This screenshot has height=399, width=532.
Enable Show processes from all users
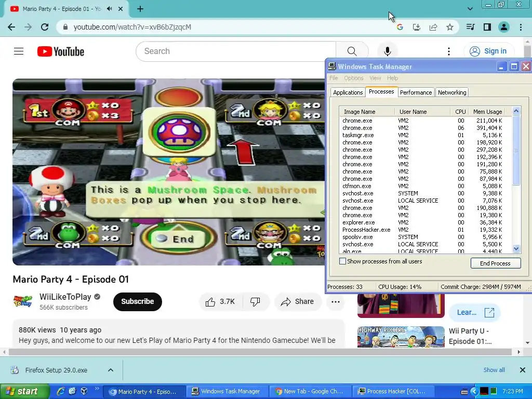point(343,261)
